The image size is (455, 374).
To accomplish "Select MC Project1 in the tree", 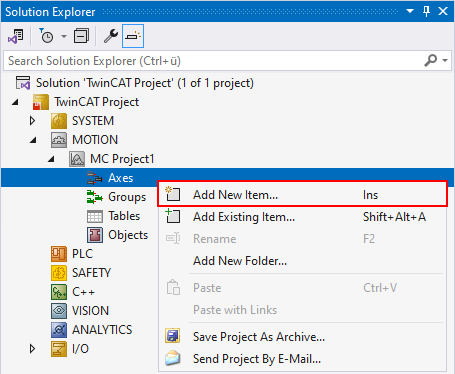I will (122, 159).
